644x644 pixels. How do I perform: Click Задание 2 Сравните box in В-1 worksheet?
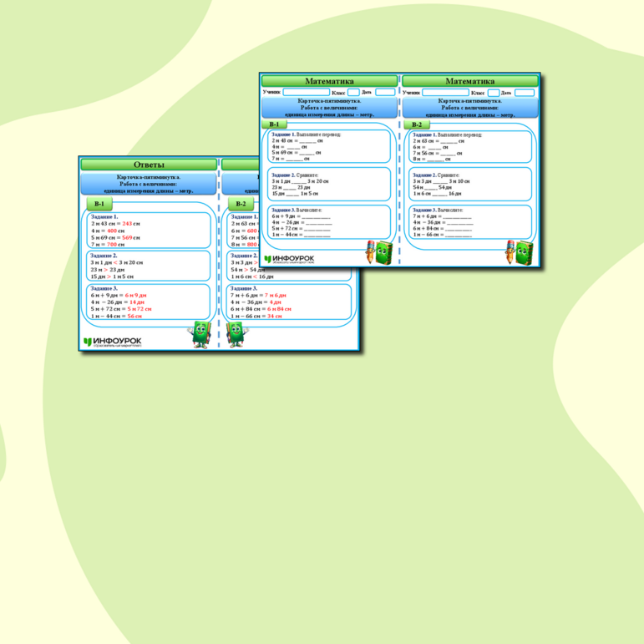click(x=330, y=184)
